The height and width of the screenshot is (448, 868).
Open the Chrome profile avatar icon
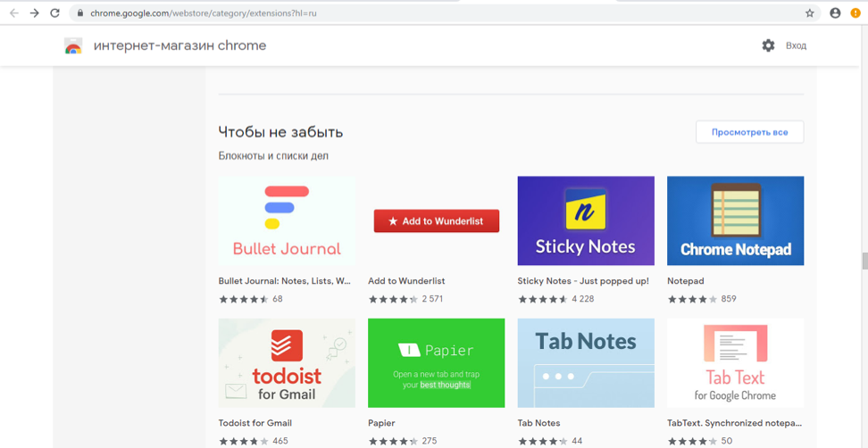tap(835, 13)
